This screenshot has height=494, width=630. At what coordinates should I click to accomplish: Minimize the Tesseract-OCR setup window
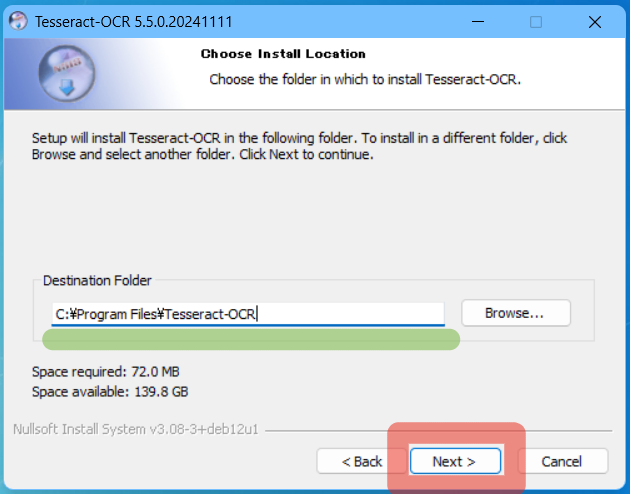point(478,21)
